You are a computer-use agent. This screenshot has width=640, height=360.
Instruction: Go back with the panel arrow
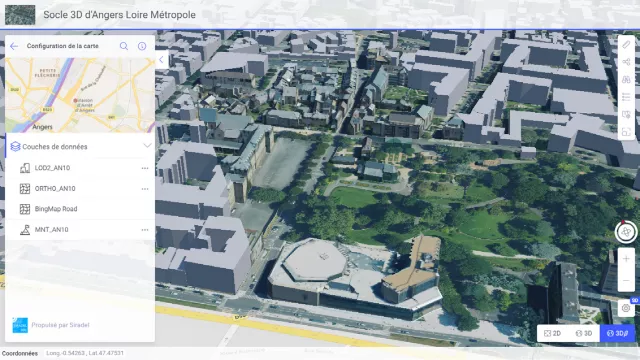coord(14,46)
